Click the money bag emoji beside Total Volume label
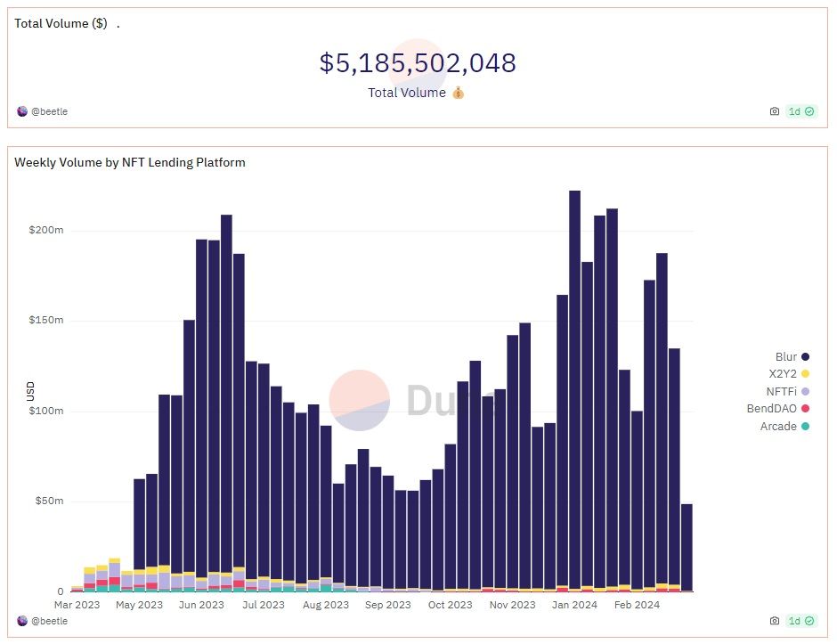 [458, 93]
